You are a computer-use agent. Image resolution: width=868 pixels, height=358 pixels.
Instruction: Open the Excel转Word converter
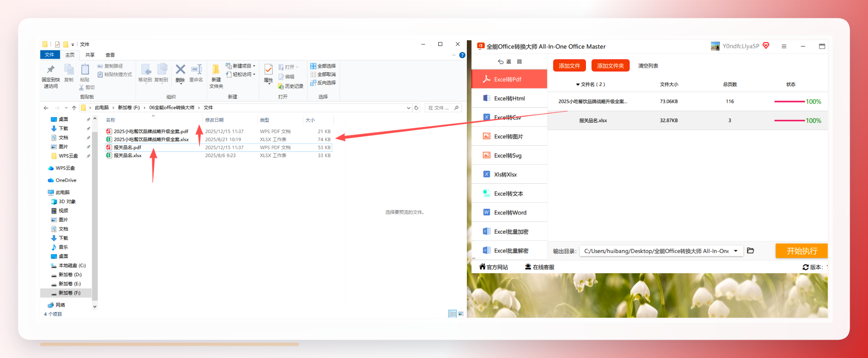tap(509, 212)
